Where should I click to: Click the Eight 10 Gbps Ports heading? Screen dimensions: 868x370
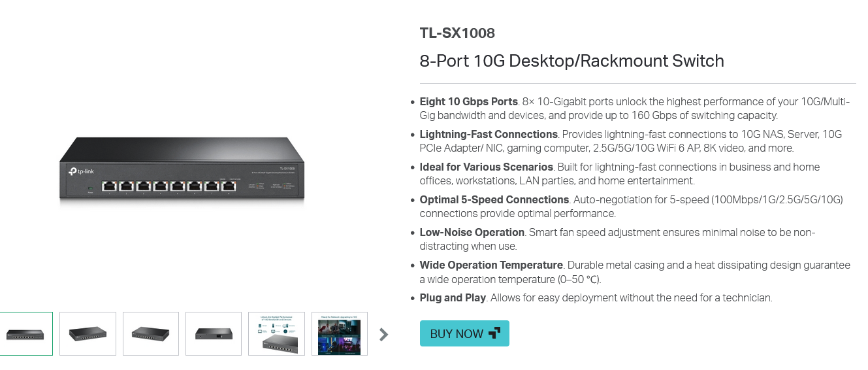click(469, 101)
